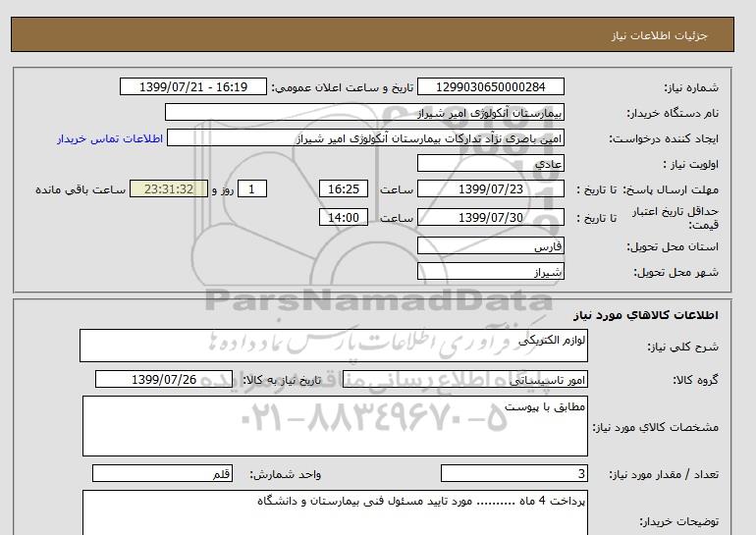Select the request creator field امین باصری نژاد
756x535 pixels.
pos(365,138)
